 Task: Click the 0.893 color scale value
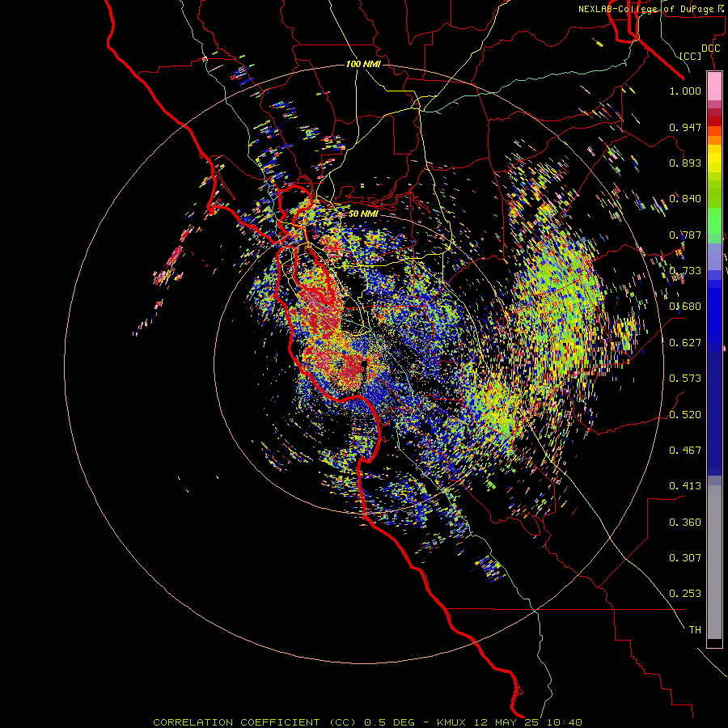point(685,163)
